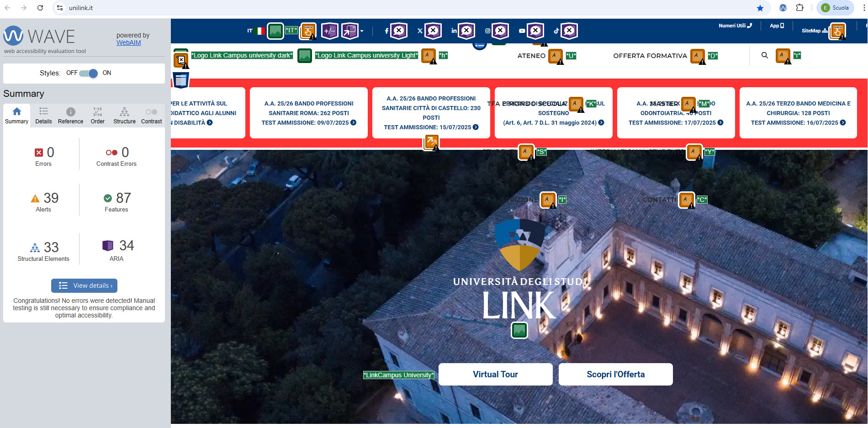Click the YouTube icon in blue bar
The image size is (868, 428).
(x=522, y=31)
